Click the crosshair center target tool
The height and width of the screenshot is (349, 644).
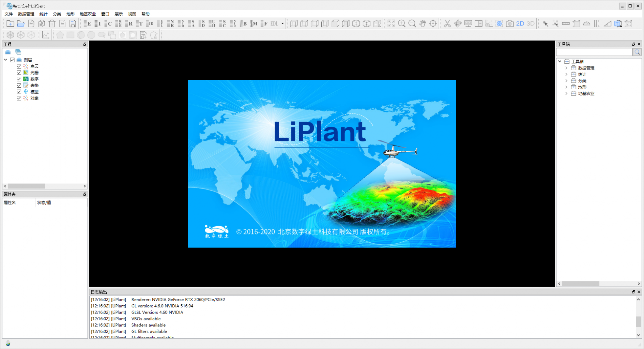point(433,24)
